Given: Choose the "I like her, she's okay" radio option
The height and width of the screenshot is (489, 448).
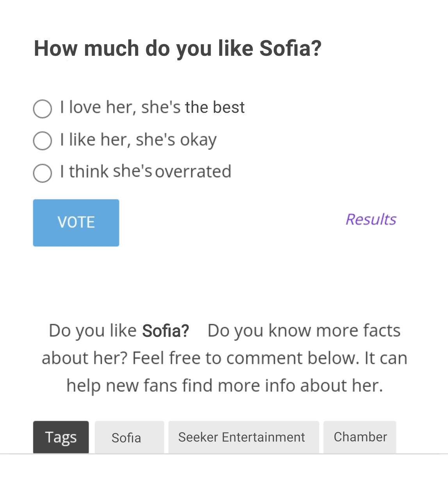Looking at the screenshot, I should [43, 141].
